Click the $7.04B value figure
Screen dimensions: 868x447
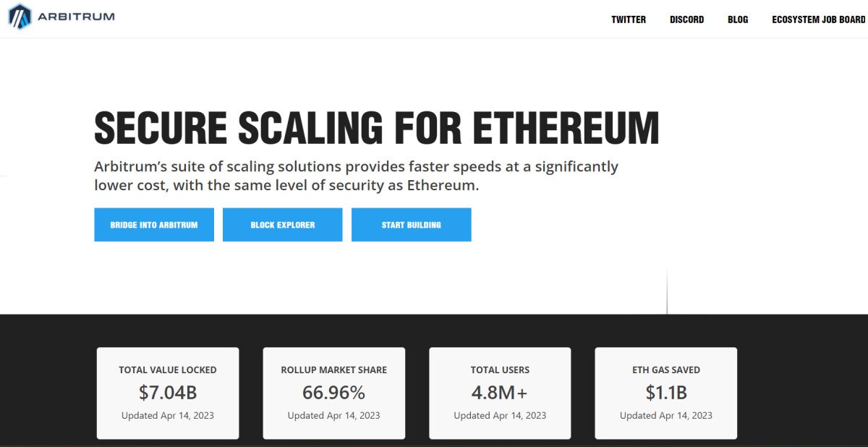pos(168,393)
